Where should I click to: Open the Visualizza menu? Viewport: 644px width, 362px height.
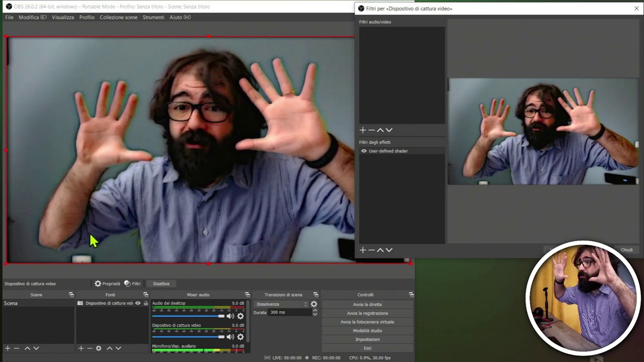(63, 17)
